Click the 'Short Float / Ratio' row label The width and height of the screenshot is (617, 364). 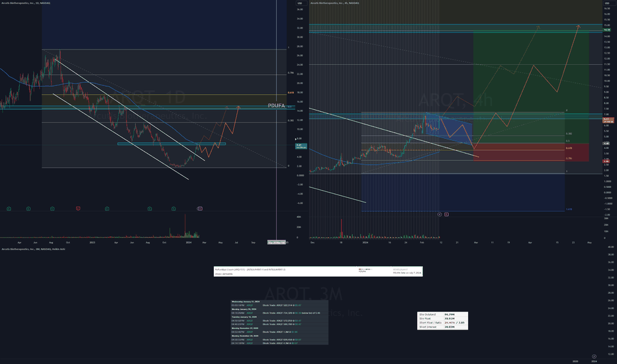click(430, 323)
